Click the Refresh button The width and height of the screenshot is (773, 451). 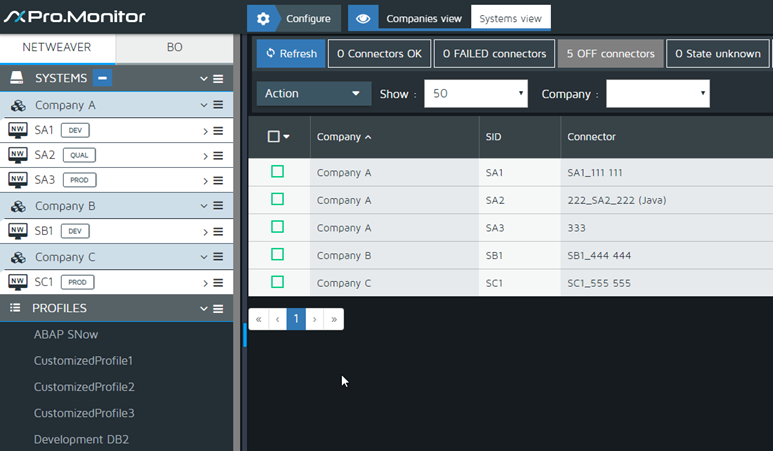[291, 54]
